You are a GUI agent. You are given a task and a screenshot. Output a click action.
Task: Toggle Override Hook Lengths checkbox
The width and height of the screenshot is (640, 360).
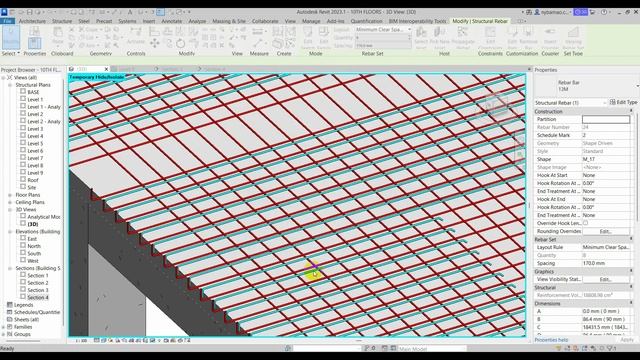[x=585, y=223]
